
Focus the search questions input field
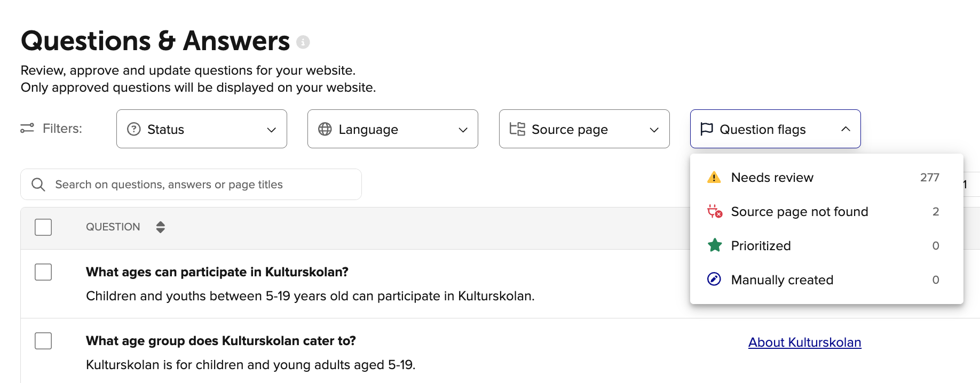(x=203, y=185)
